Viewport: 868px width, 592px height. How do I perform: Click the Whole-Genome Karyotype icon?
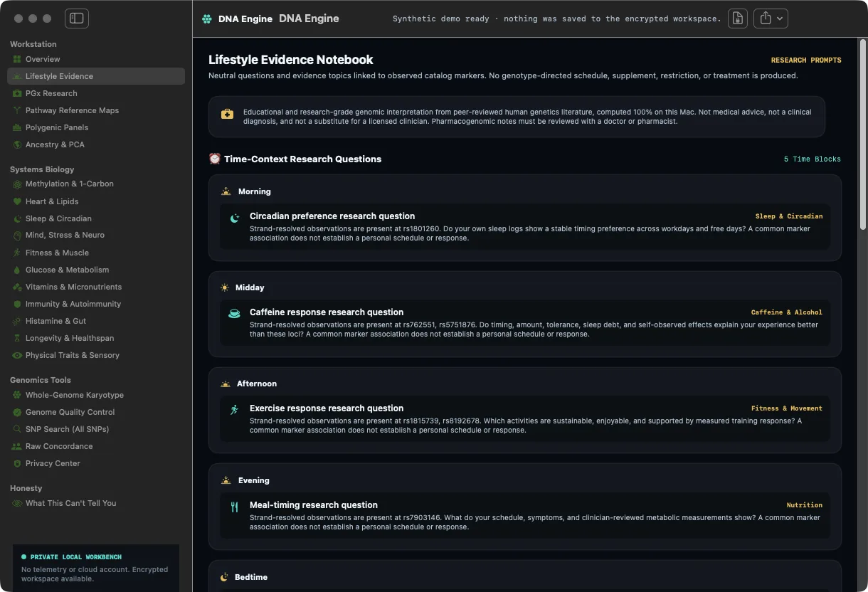(17, 395)
